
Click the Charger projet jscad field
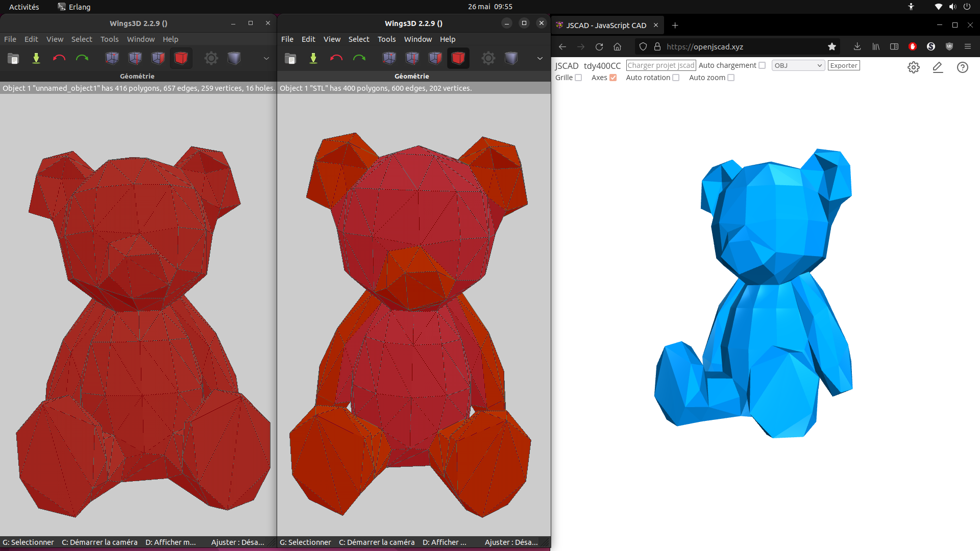[661, 65]
